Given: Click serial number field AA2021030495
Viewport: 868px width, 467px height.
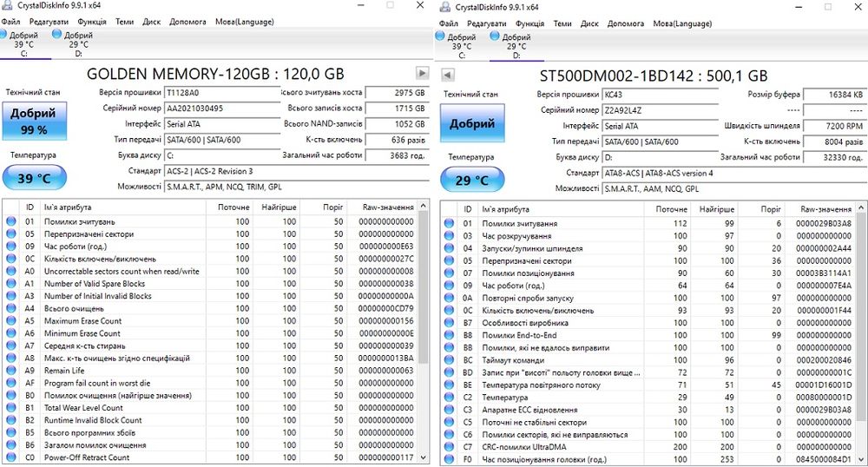Looking at the screenshot, I should 222,109.
